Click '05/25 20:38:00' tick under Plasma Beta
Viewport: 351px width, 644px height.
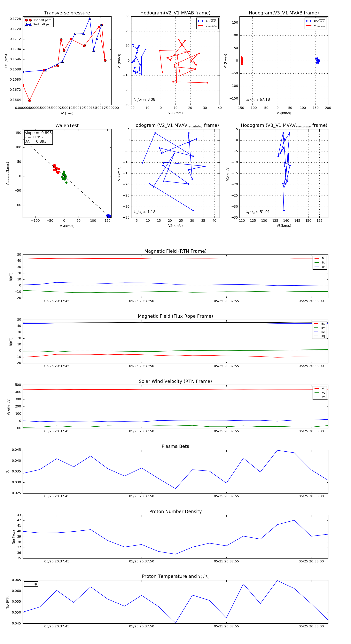[311, 496]
